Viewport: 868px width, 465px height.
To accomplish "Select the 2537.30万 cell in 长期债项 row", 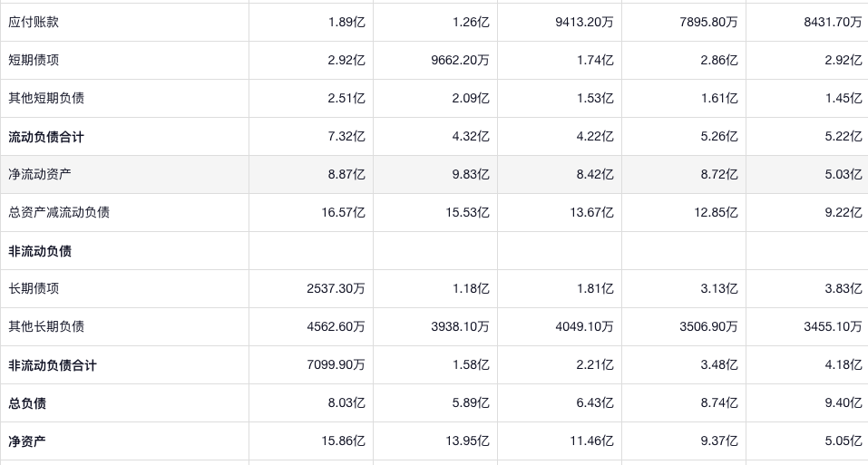I will [336, 288].
